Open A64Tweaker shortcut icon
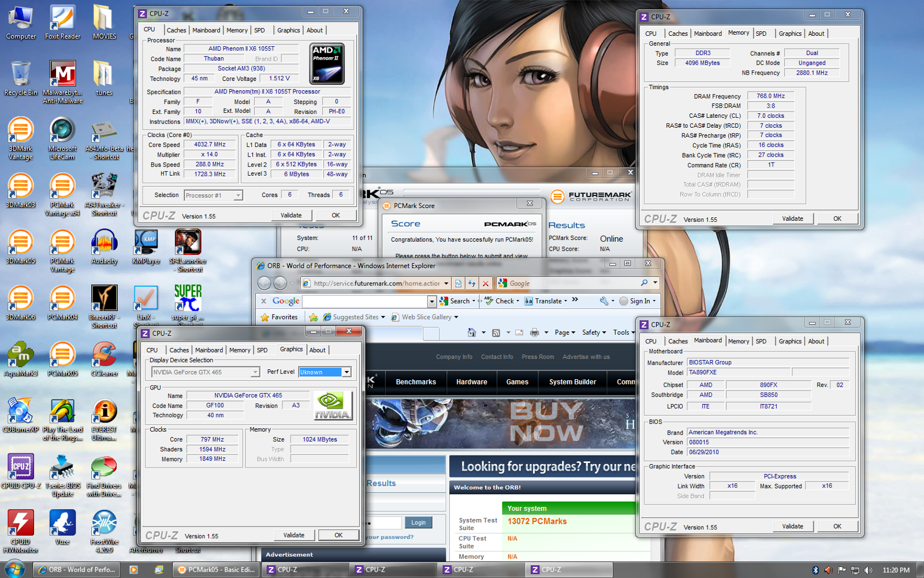Viewport: 924px width, 578px height. coord(104,195)
